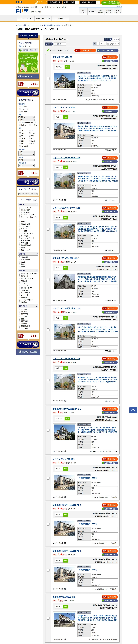Tick the バス・トイレ別 checkbox
The height and width of the screenshot is (644, 138).
click(x=20, y=208)
